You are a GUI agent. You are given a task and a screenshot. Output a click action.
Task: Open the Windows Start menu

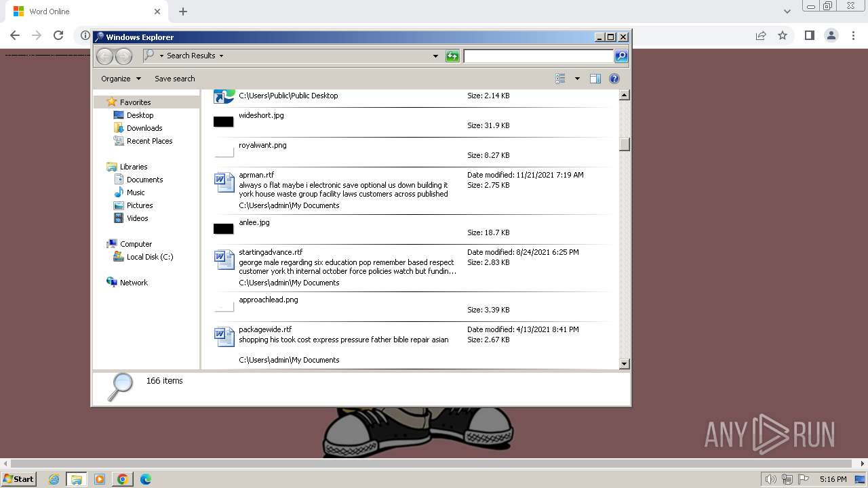click(19, 479)
